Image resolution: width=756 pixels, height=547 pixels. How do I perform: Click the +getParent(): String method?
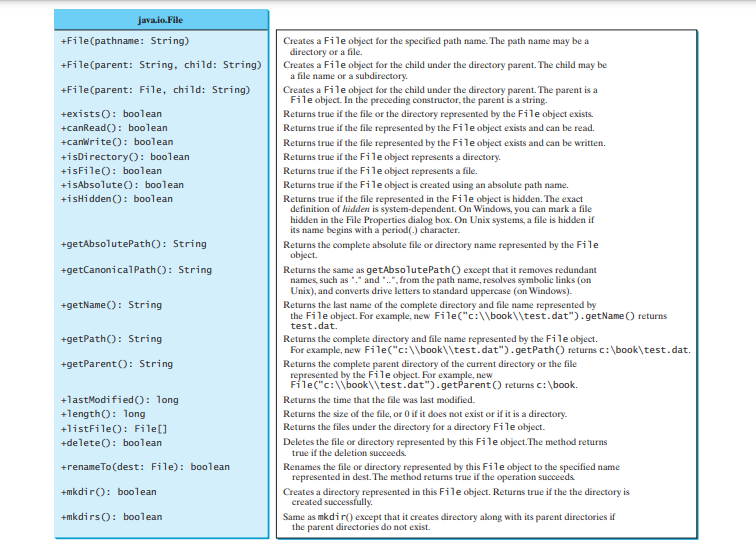117,364
